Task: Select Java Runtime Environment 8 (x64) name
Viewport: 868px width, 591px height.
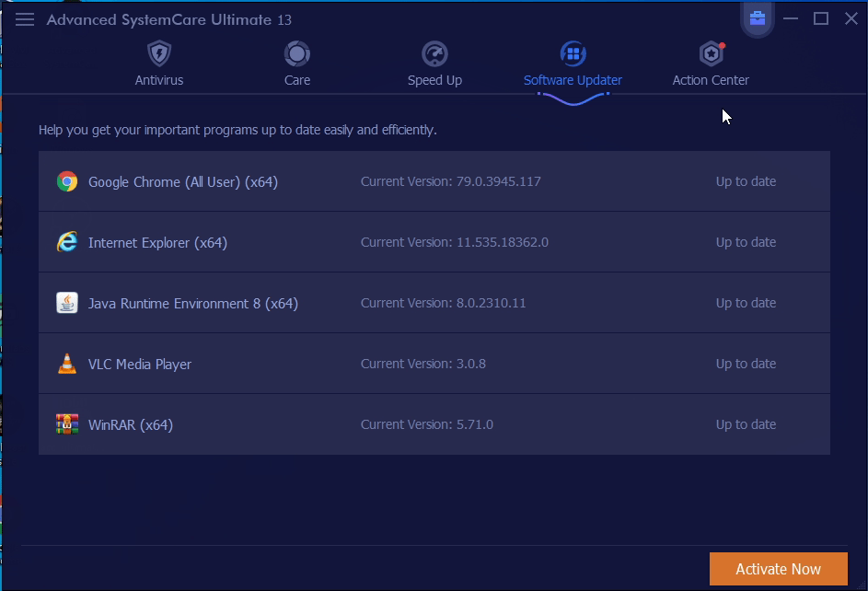Action: coord(193,304)
